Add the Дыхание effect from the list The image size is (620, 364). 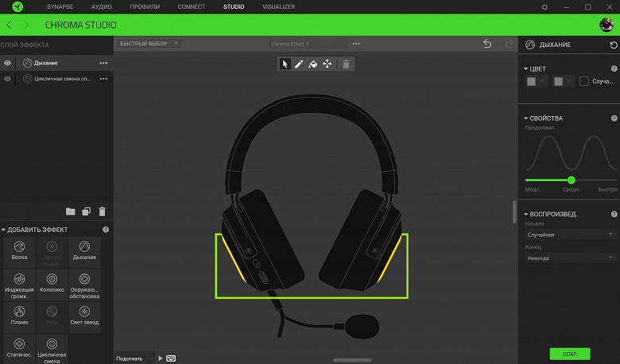point(84,251)
